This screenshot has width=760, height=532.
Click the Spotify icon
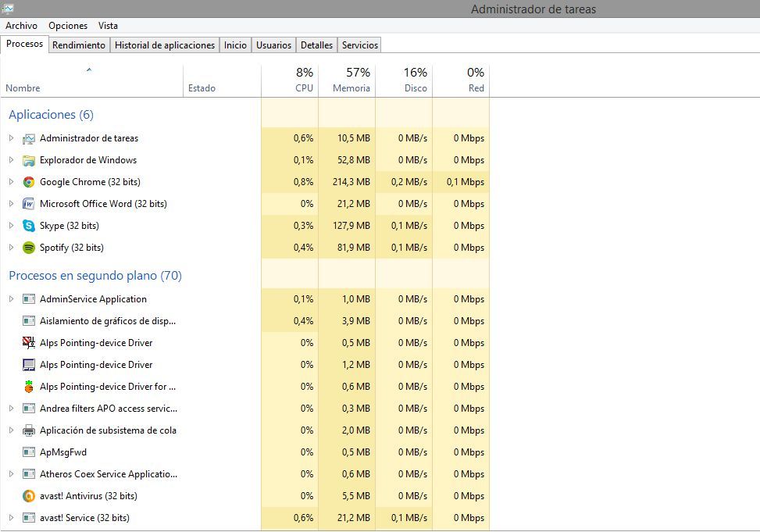[x=29, y=248]
